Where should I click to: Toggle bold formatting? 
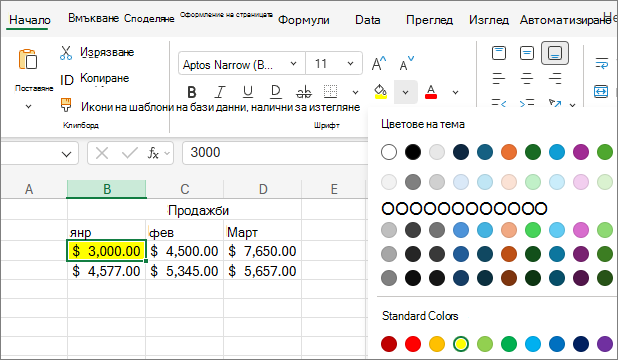pos(192,92)
